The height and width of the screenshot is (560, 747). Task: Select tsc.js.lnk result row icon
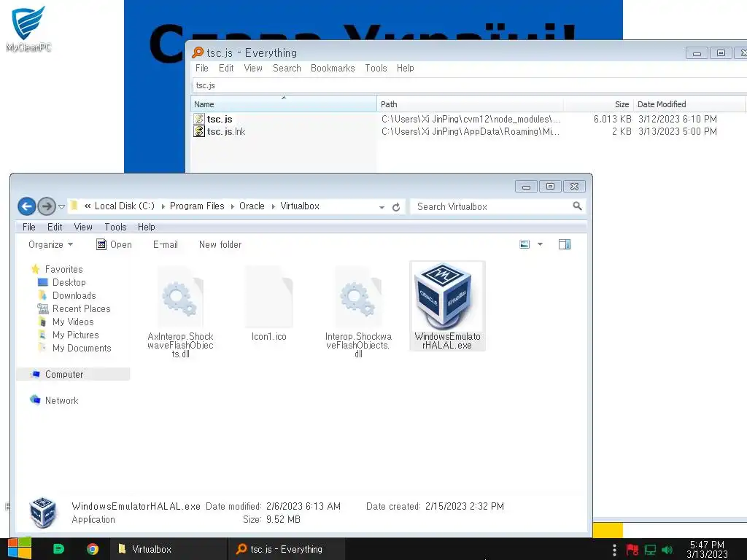point(198,131)
